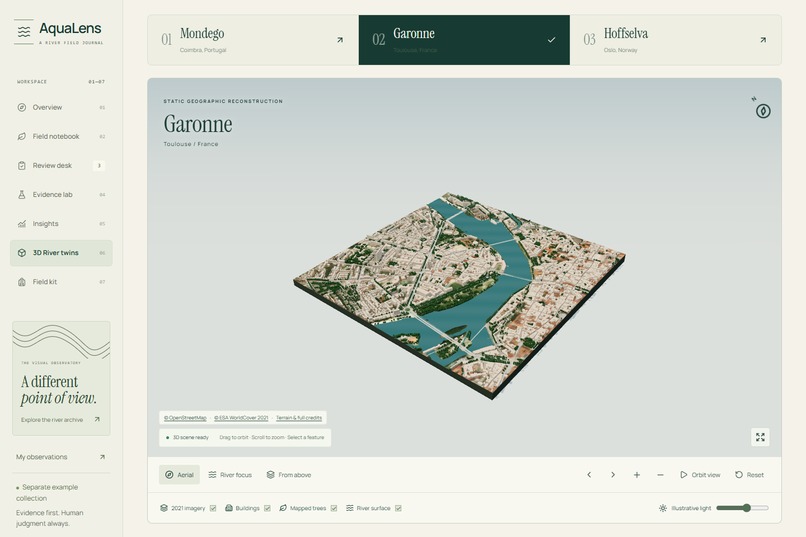Click the checkmark icon on Garonne card
The image size is (806, 537).
click(x=552, y=40)
